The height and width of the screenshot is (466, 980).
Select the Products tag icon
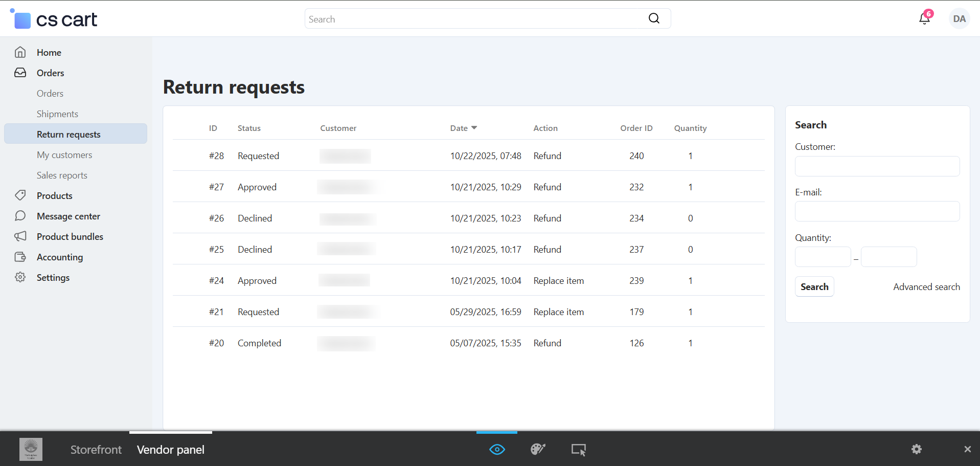tap(20, 195)
